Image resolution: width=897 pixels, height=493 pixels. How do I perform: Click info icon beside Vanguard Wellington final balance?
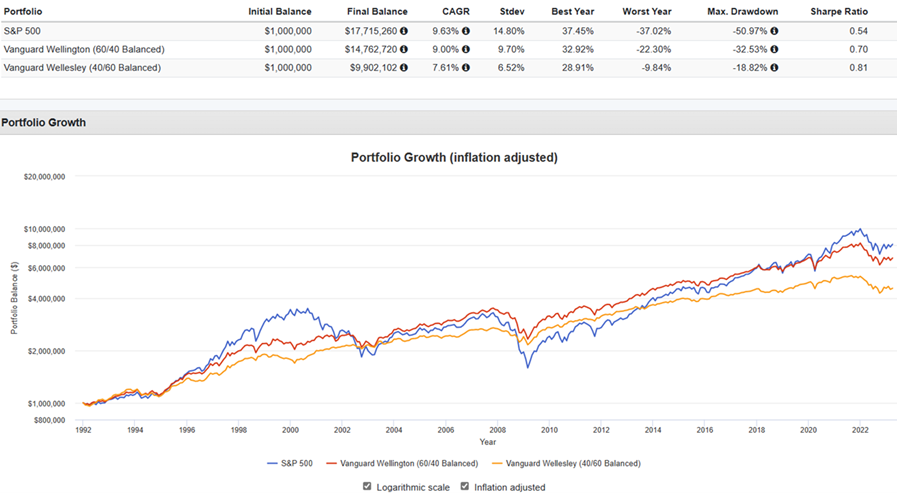point(404,49)
